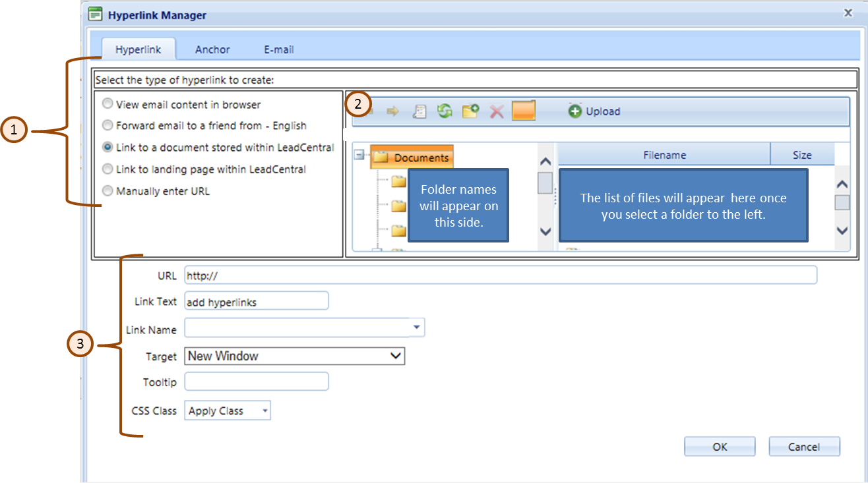
Task: Close the Hyperlink Manager dialog
Action: (848, 12)
